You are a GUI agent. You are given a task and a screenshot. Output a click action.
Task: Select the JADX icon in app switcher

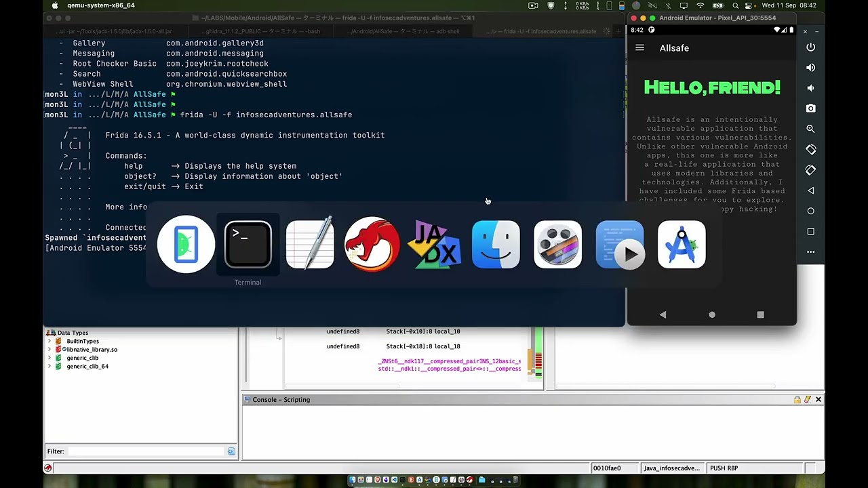(434, 245)
